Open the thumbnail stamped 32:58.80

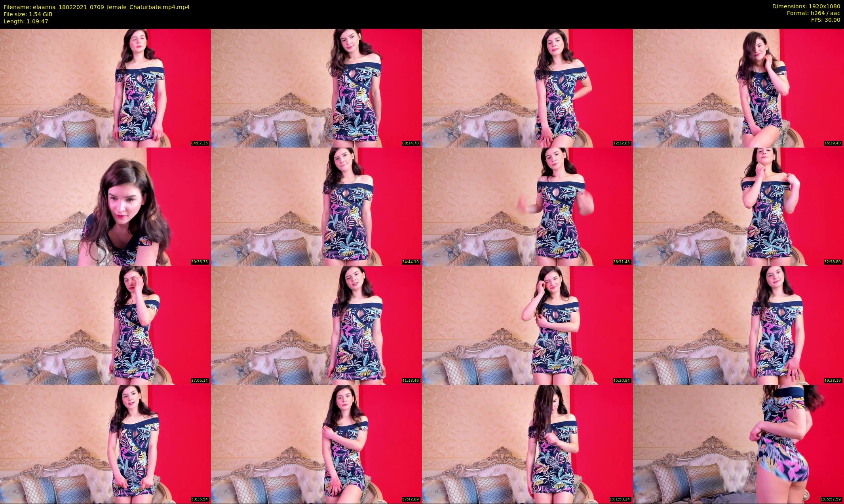coord(738,207)
